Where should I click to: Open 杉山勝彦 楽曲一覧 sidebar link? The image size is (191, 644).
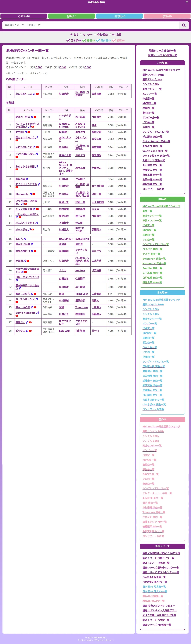(152, 137)
